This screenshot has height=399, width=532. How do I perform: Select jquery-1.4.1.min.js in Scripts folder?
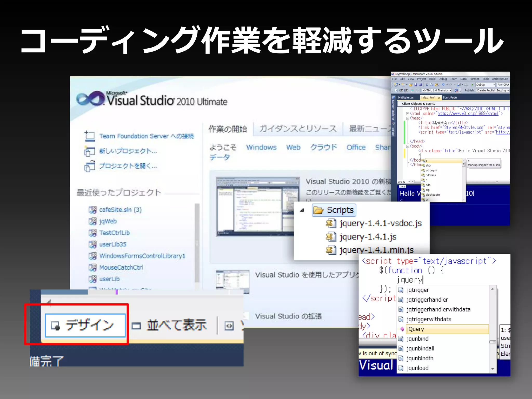click(376, 250)
